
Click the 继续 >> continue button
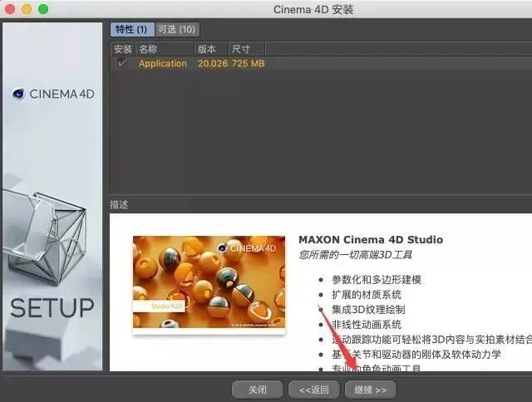370,390
